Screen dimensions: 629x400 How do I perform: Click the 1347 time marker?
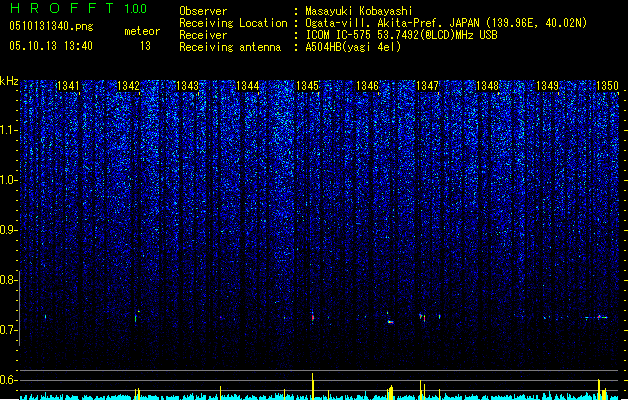(427, 86)
